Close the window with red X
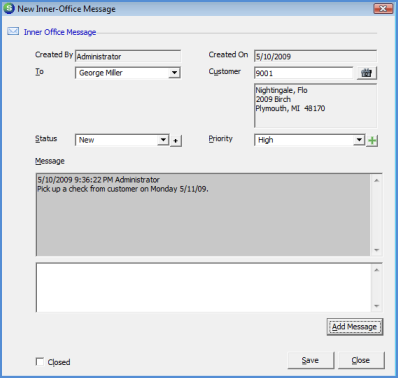This screenshot has height=378, width=398. pos(383,9)
